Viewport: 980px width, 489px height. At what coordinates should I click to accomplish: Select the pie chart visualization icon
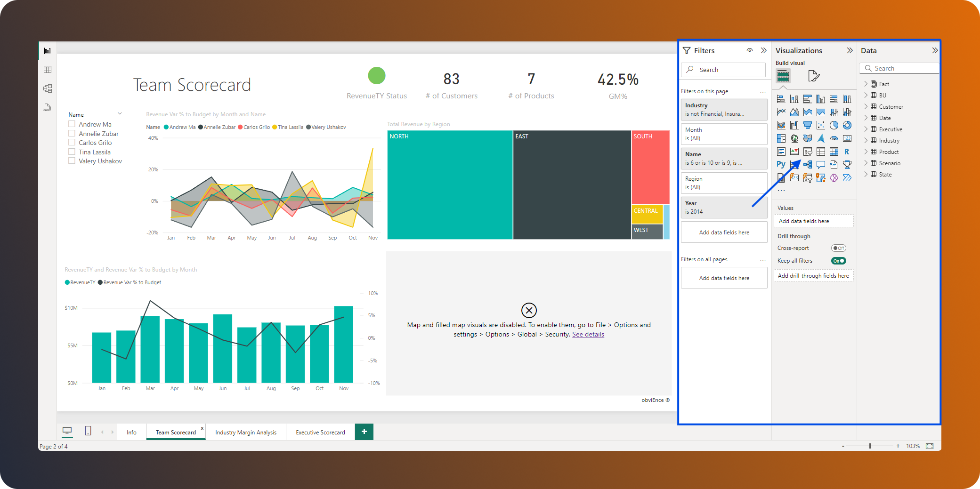point(834,125)
